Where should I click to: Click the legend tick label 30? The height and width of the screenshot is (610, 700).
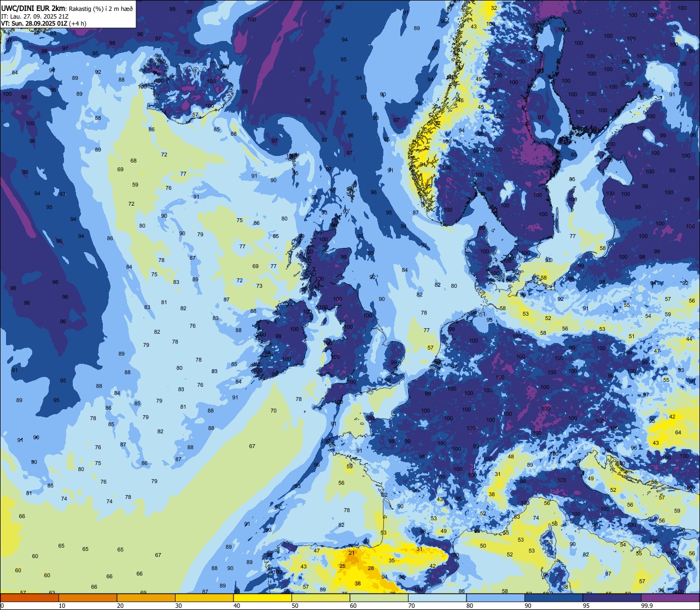[x=178, y=606]
